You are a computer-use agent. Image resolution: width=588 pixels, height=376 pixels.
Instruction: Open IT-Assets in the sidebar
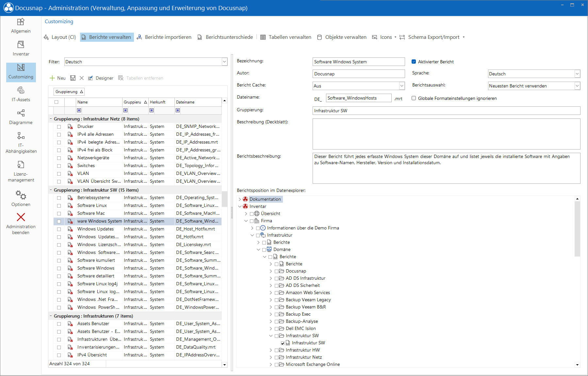coord(21,94)
